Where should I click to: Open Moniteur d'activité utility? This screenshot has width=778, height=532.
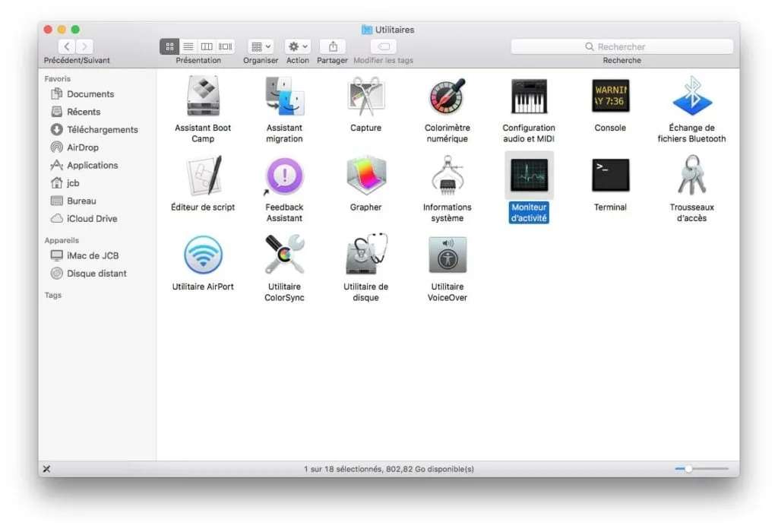point(528,176)
